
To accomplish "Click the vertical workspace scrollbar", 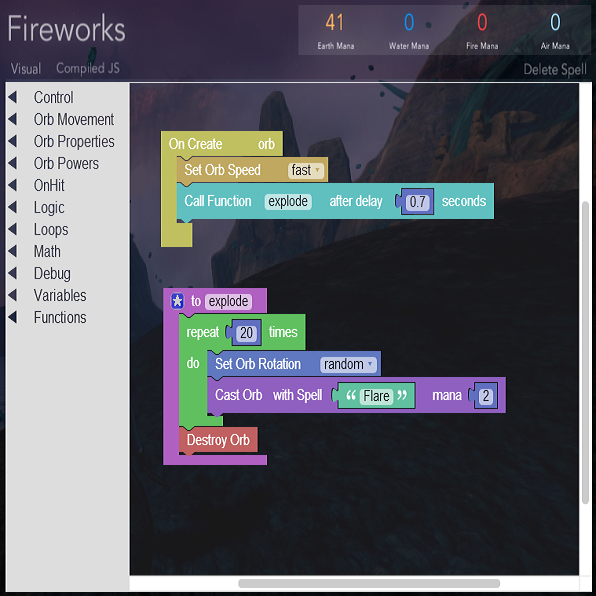I will click(585, 352).
